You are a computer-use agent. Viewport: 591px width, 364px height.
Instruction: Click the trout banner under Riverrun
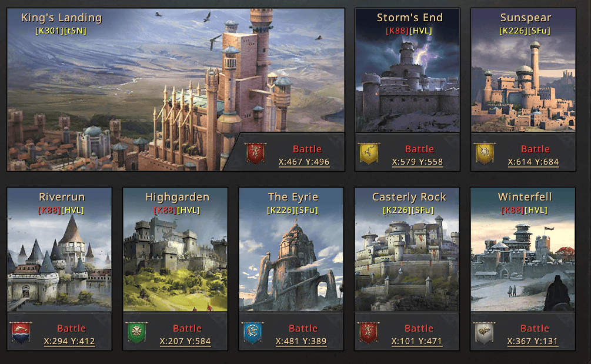pyautogui.click(x=21, y=333)
